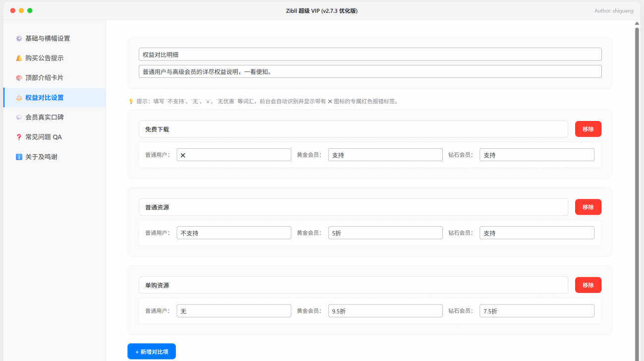Add a new comparison item with 新增对比项
Screen dimensions: 644x361
[152, 352]
